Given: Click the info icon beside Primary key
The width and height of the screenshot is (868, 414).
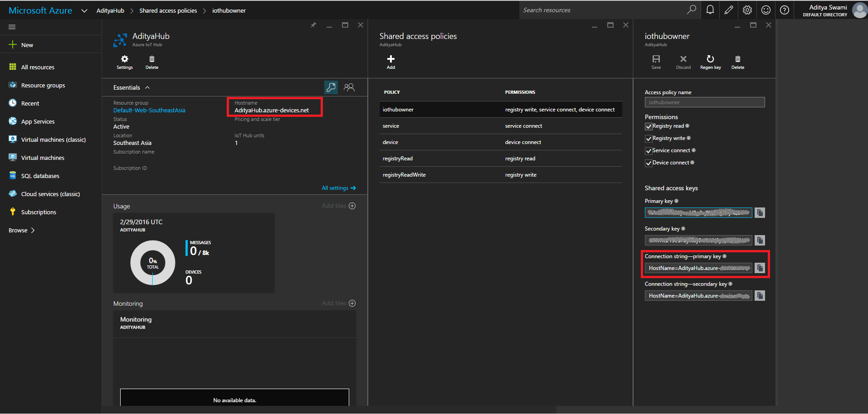Looking at the screenshot, I should coord(676,201).
